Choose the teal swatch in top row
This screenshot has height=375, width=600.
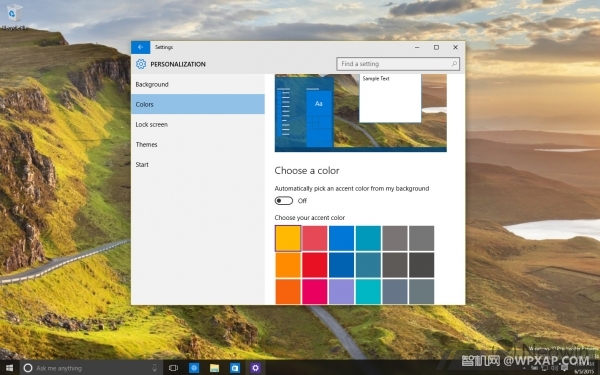[x=368, y=238]
